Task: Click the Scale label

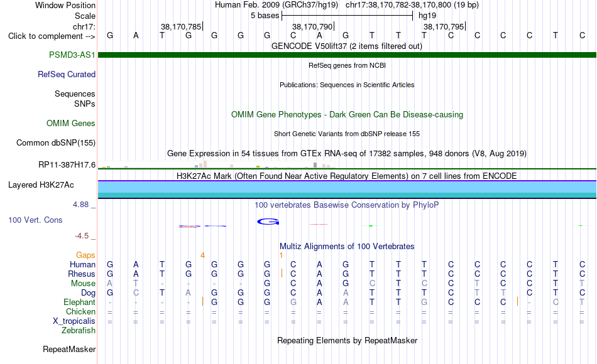Action: click(x=85, y=16)
